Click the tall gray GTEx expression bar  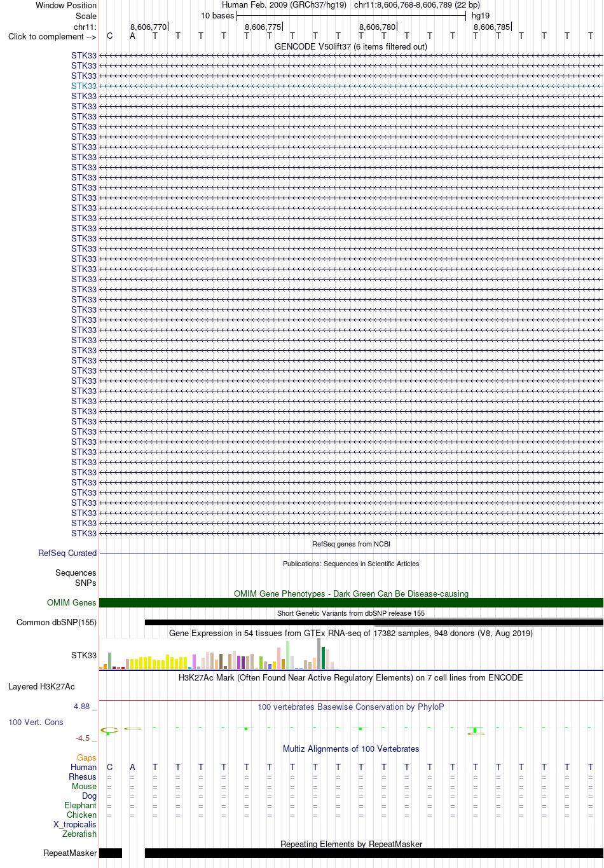(319, 653)
